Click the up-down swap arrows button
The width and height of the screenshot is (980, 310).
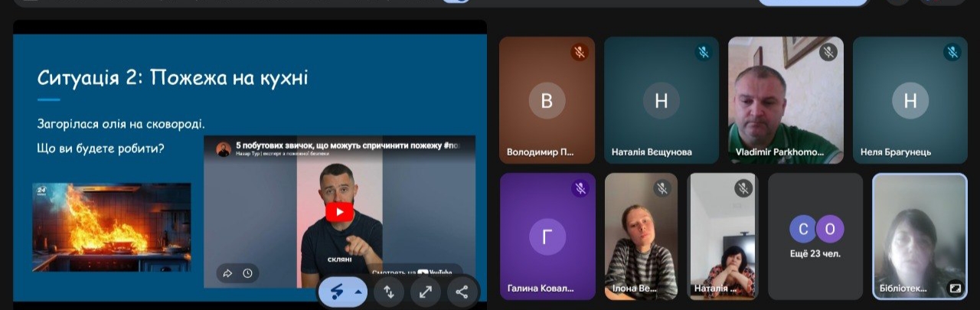(x=389, y=292)
